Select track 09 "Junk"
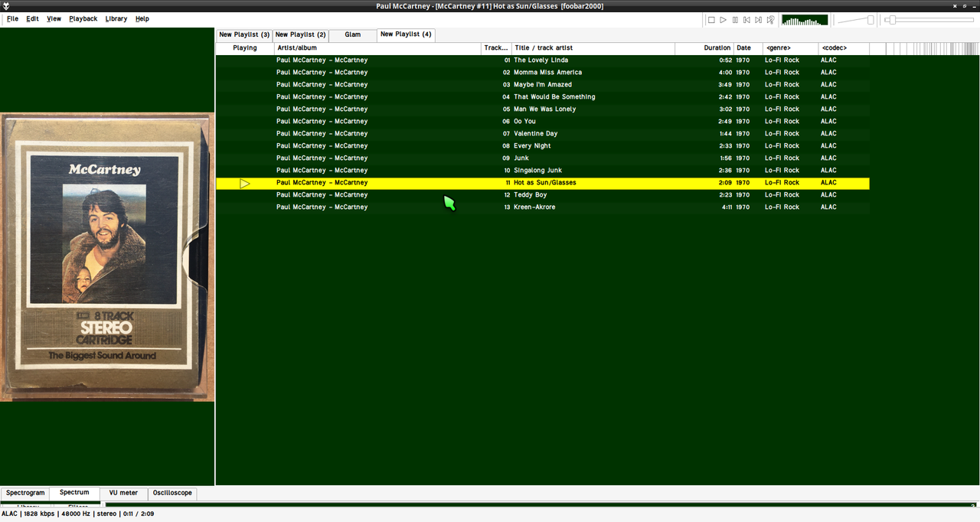Viewport: 980px width, 522px height. (x=543, y=158)
